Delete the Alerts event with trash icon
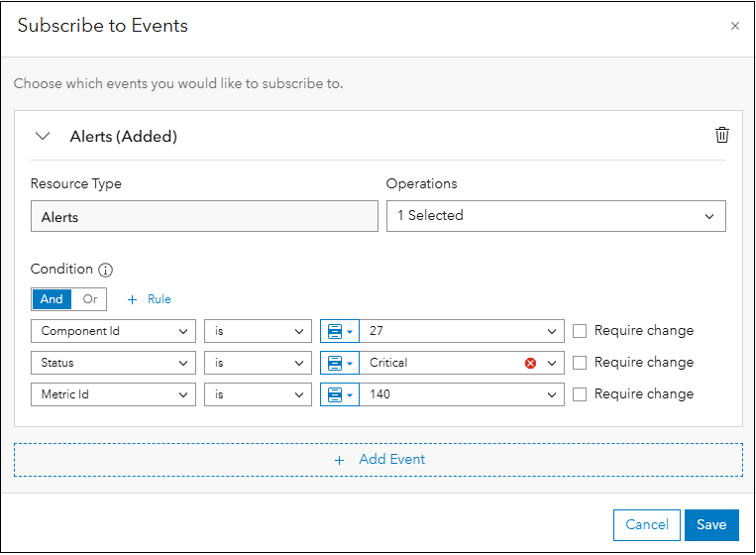The image size is (756, 555). click(x=722, y=136)
